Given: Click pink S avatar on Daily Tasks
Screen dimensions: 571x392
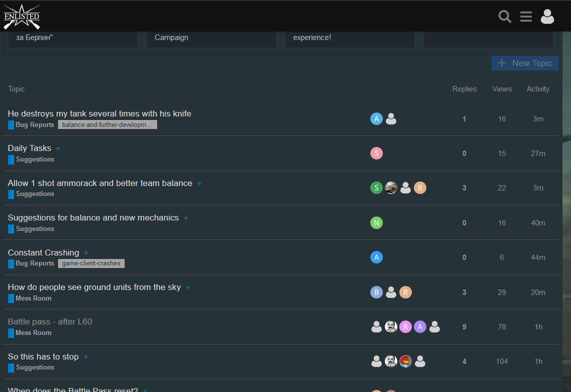Looking at the screenshot, I should (x=376, y=153).
